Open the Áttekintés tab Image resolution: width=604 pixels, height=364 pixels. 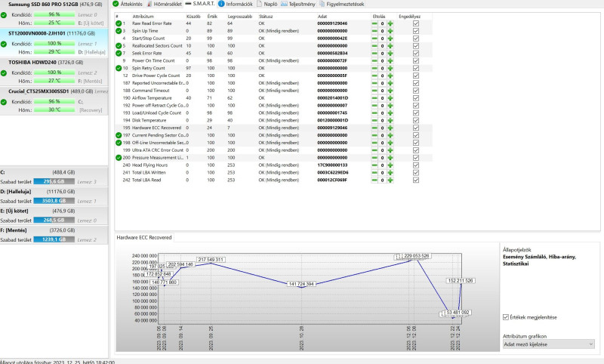click(x=128, y=4)
